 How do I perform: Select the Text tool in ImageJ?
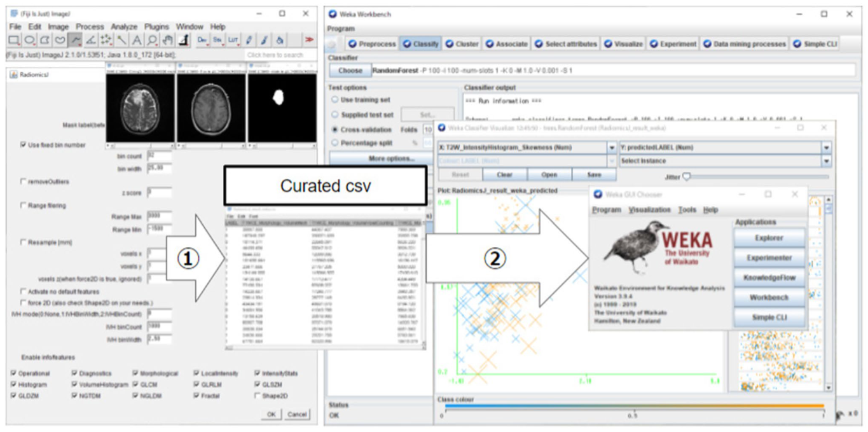point(137,40)
